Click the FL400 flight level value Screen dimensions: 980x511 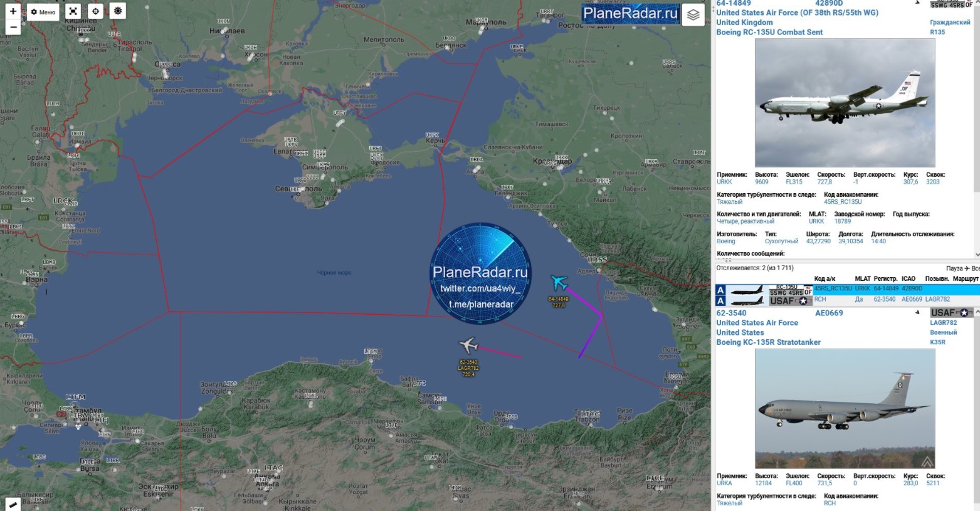tap(794, 483)
